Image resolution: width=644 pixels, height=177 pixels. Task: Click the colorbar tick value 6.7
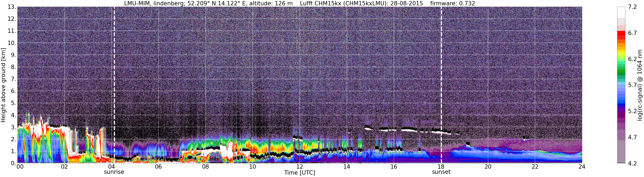click(632, 33)
